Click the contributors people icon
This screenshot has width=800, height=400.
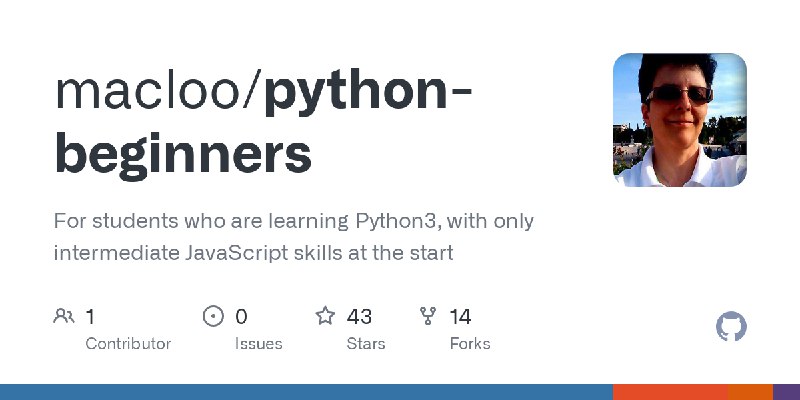(64, 316)
